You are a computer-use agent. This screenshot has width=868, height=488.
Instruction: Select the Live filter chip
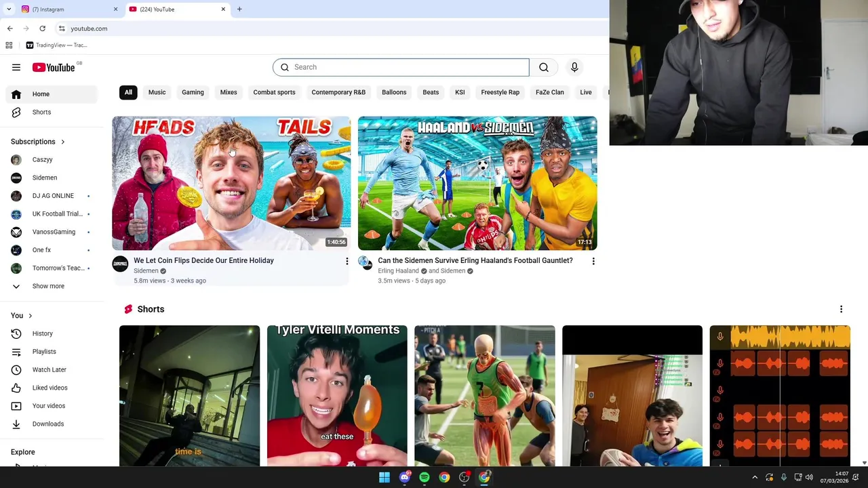[x=586, y=92]
